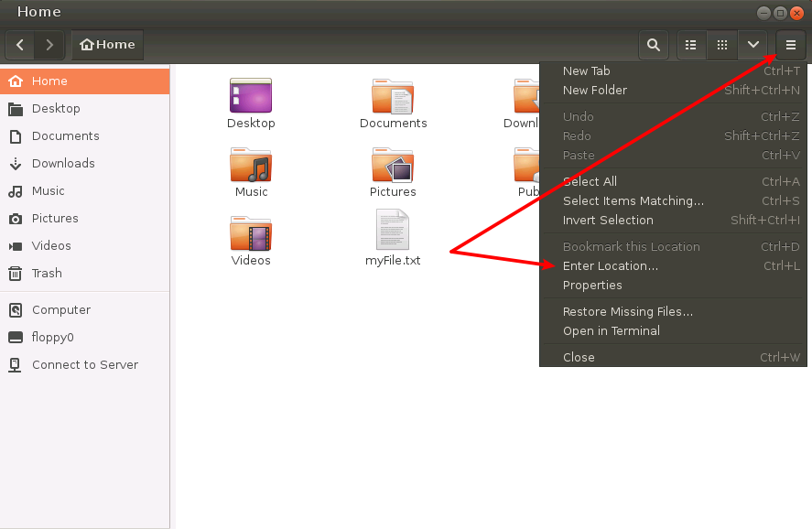Click the back navigation arrow
The image size is (812, 529).
click(19, 44)
